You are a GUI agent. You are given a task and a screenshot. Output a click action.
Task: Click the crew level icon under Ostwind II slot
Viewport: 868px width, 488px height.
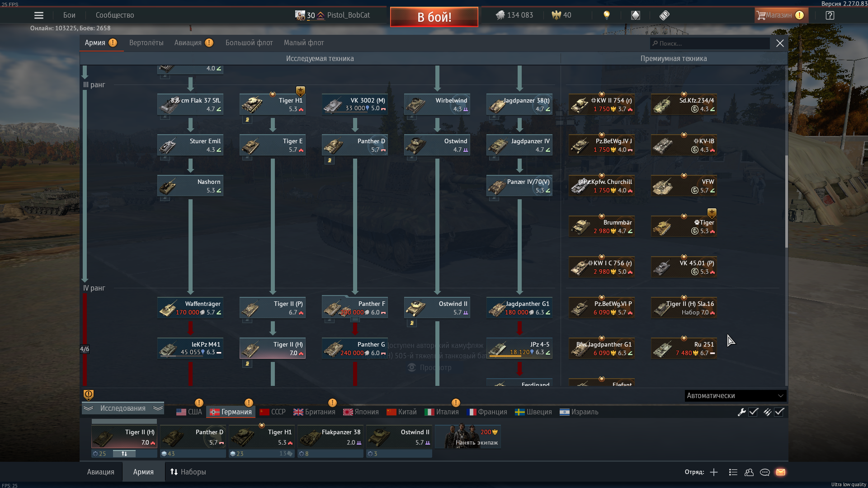pyautogui.click(x=370, y=454)
